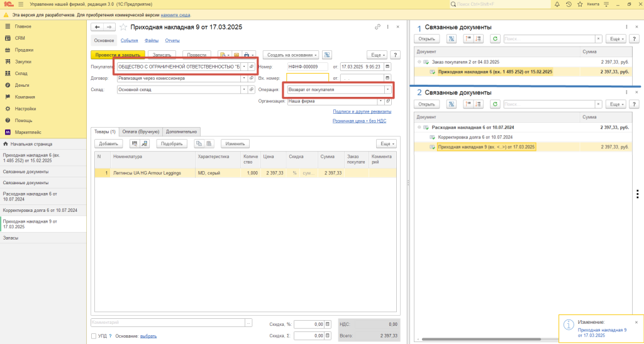Open contract card via Договор open icon
Screen dimensions: 644x344
coord(252,78)
